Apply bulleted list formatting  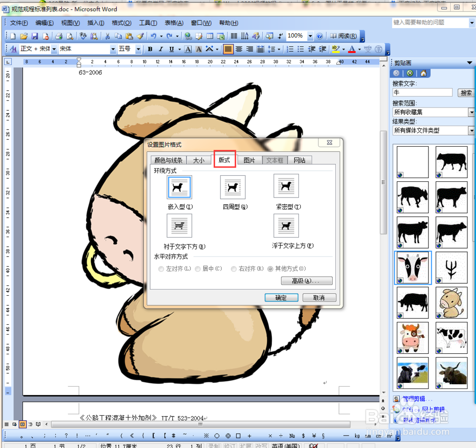pyautogui.click(x=300, y=49)
